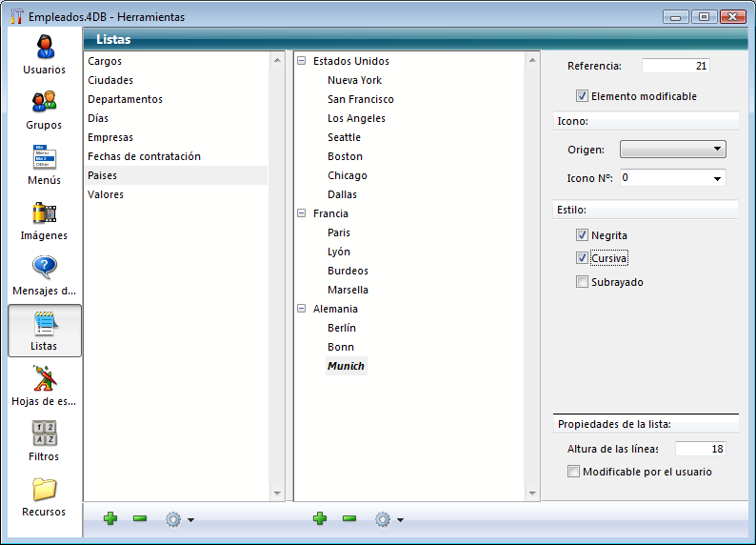
Task: Open the Filtros section icon
Action: point(44,434)
